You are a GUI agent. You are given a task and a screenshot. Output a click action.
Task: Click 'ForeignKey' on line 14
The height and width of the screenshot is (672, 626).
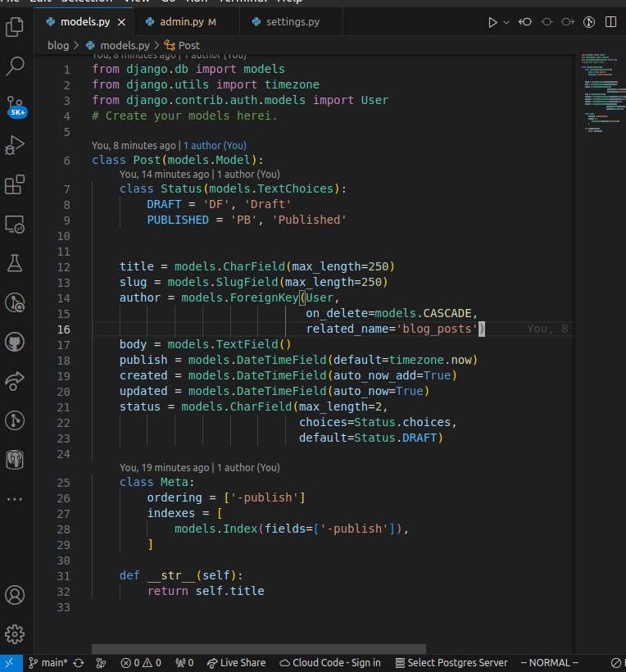(x=265, y=297)
